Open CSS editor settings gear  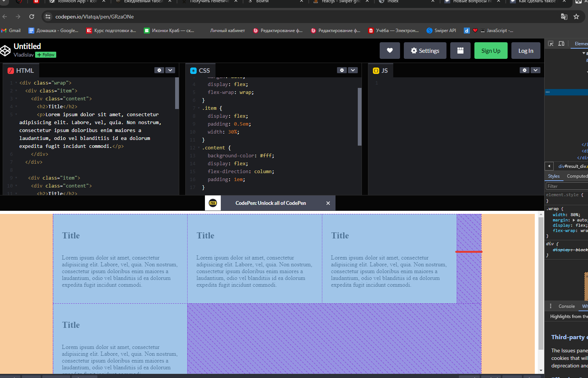click(342, 70)
